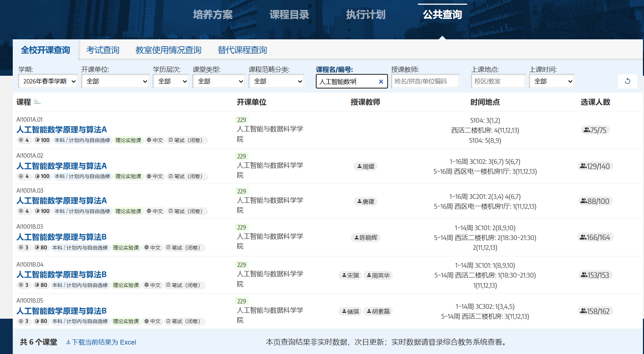Image resolution: width=644 pixels, height=354 pixels.
Task: Focus the 上课地点 classroom input field
Action: coord(498,81)
